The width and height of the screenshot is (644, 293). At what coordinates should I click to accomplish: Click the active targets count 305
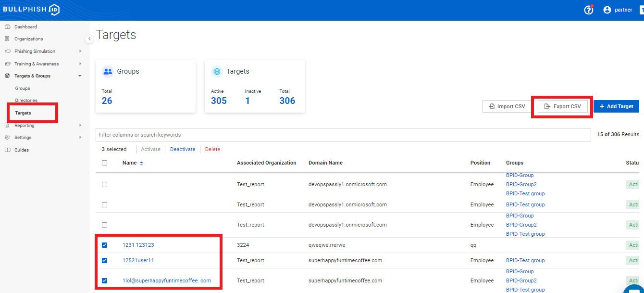(219, 101)
